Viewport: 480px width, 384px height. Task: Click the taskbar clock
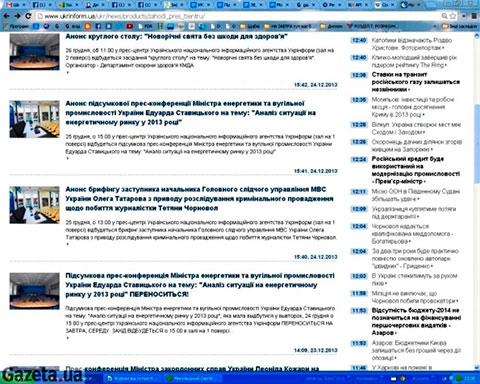click(470, 378)
